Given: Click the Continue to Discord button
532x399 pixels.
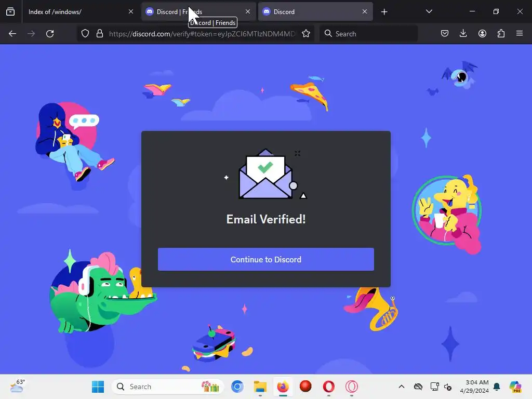Looking at the screenshot, I should point(265,260).
